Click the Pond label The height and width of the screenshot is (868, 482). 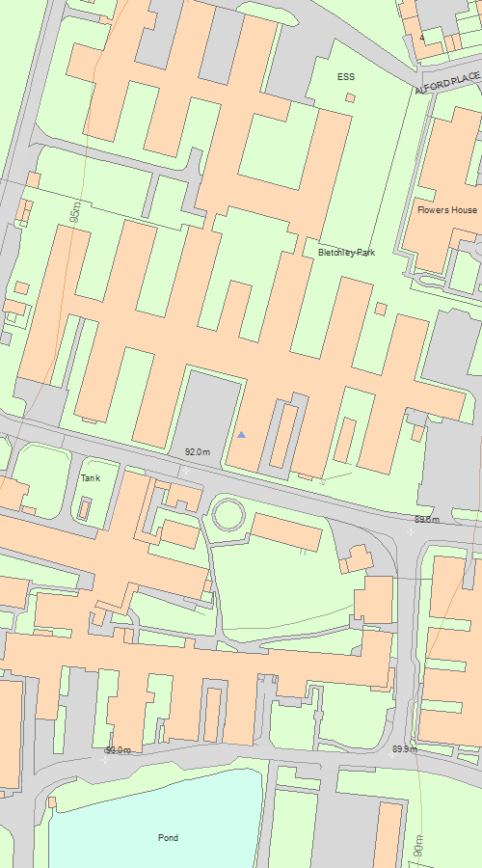coord(169,837)
